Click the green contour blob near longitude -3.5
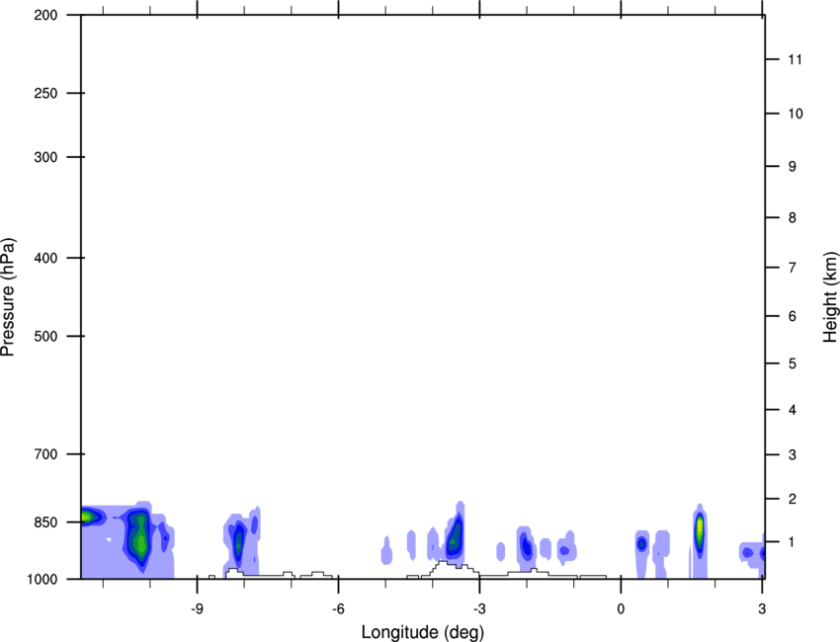840x642 pixels. (455, 535)
